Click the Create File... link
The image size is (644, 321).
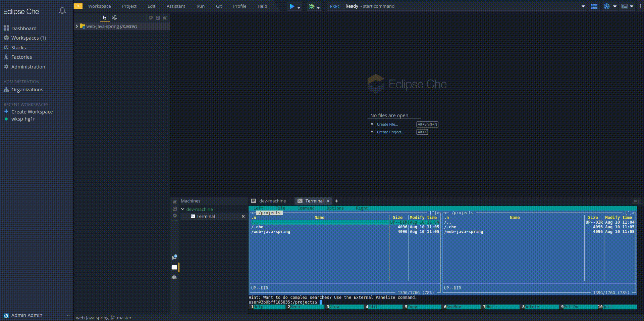(x=387, y=124)
